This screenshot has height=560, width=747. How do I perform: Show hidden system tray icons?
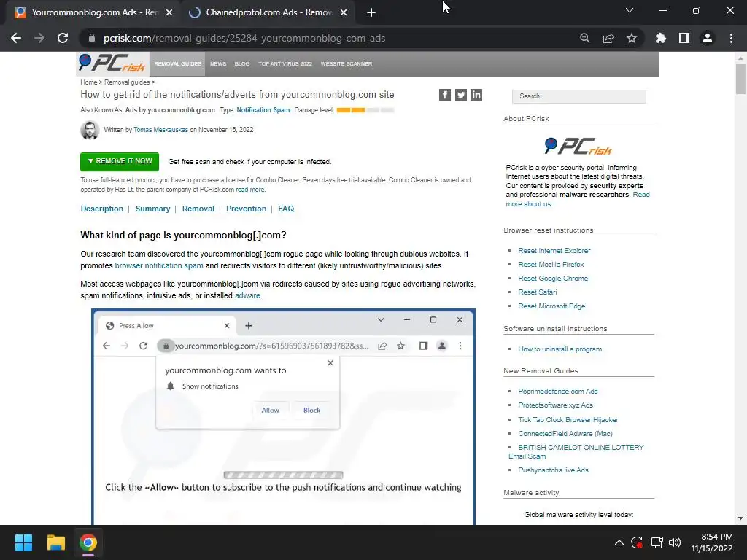pyautogui.click(x=619, y=542)
